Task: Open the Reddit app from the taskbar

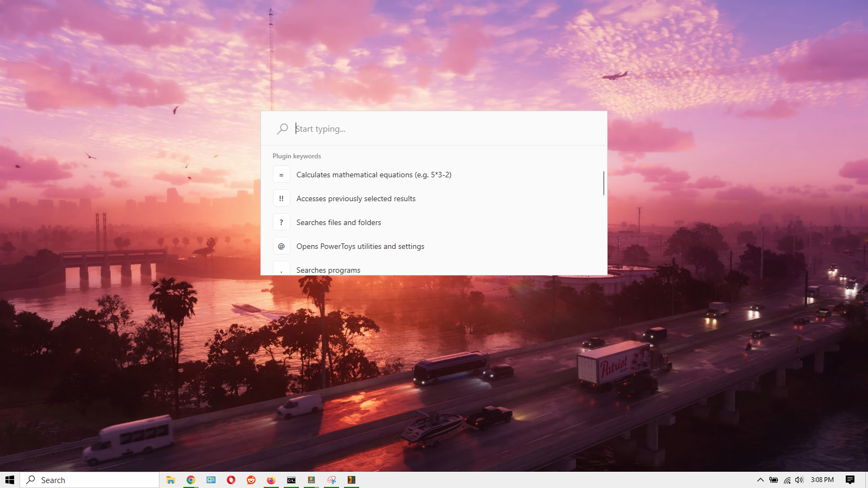Action: (251, 480)
